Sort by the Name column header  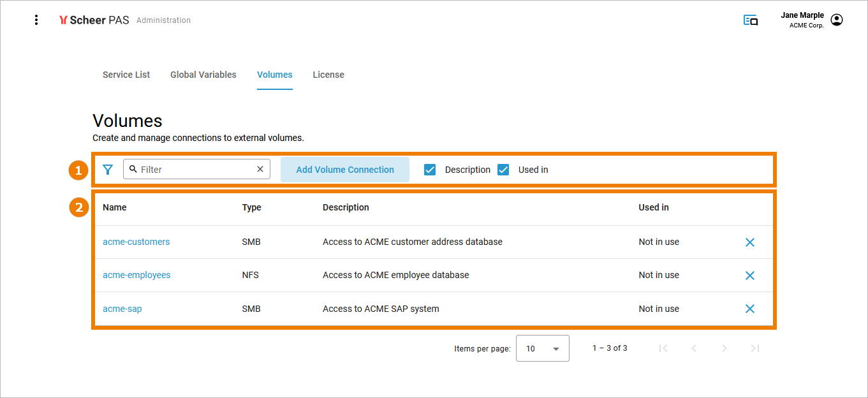click(x=115, y=207)
